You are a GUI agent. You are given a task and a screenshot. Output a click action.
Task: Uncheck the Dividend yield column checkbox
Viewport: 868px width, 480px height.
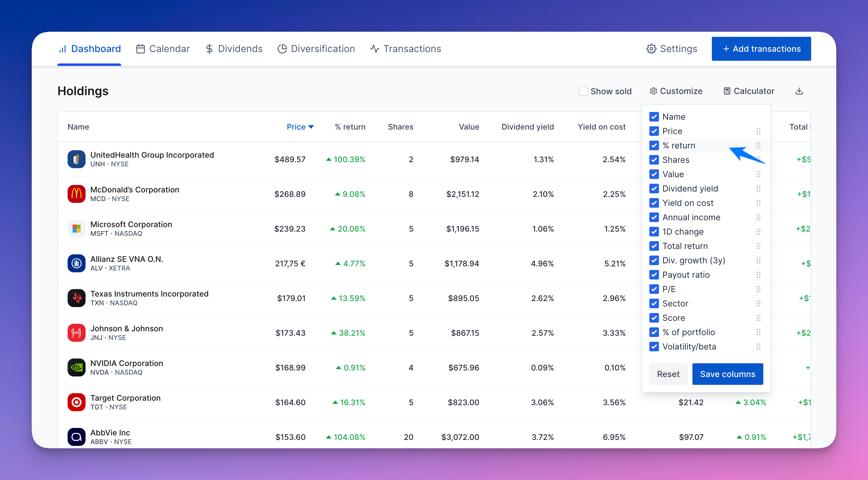point(654,189)
